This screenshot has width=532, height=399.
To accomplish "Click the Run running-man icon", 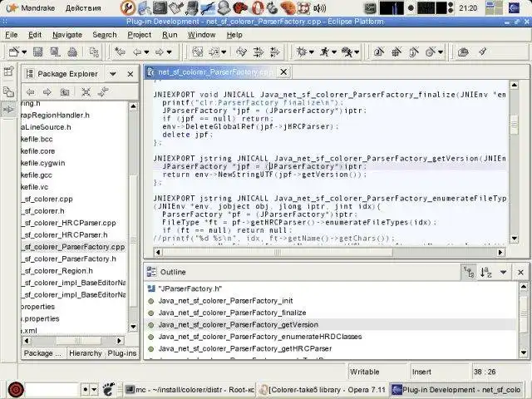I will click(324, 52).
